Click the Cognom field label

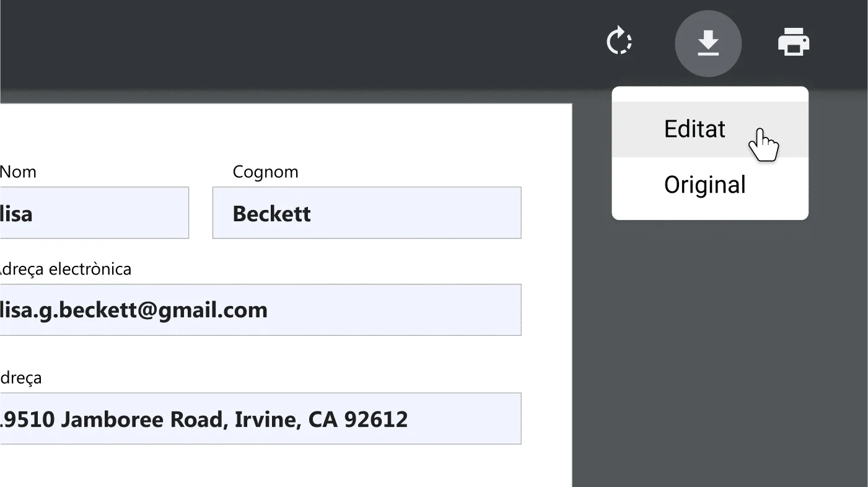[265, 172]
